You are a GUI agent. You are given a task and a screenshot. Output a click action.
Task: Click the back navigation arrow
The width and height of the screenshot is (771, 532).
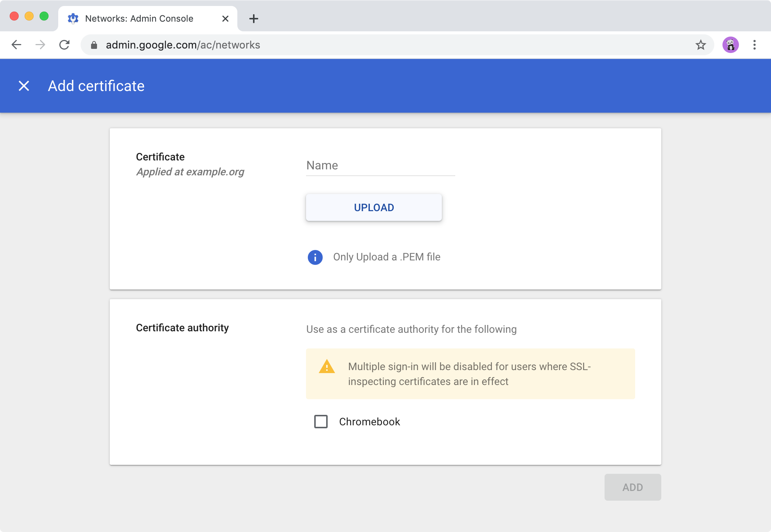[16, 45]
